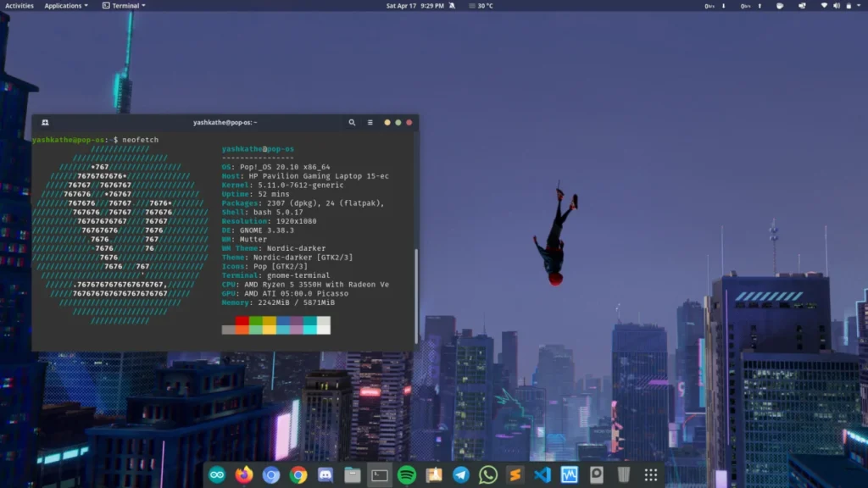This screenshot has width=868, height=488.
Task: Click the WM Theme value Nordic-darker
Action: [296, 248]
